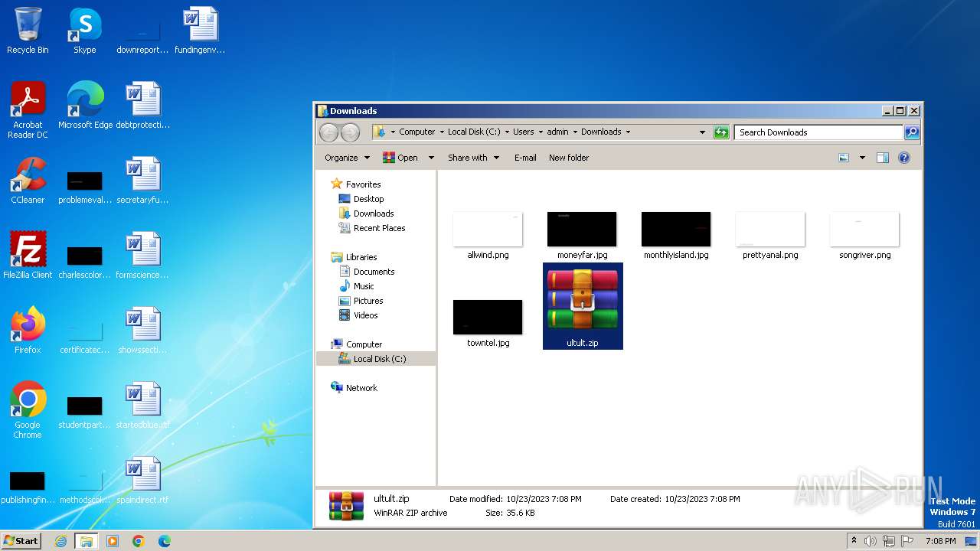Select Pictures library in navigation pane

361,301
